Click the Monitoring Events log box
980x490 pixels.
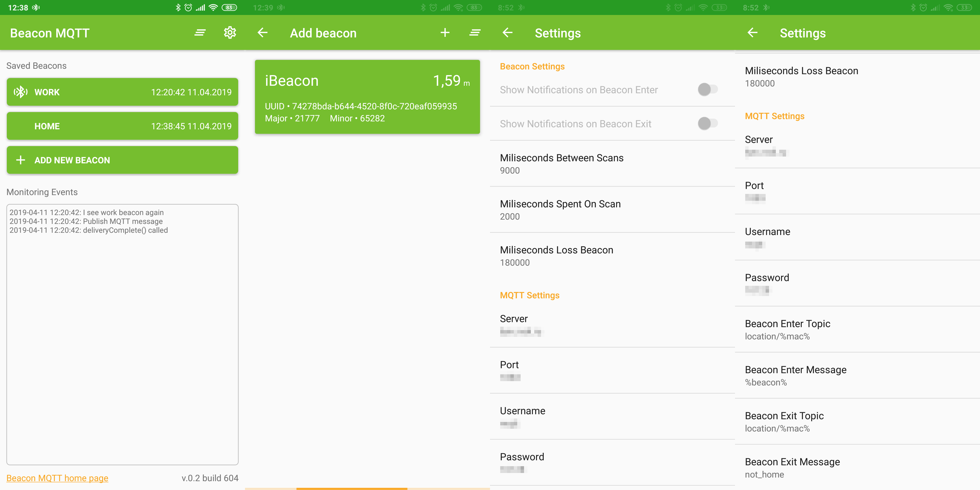pyautogui.click(x=122, y=335)
